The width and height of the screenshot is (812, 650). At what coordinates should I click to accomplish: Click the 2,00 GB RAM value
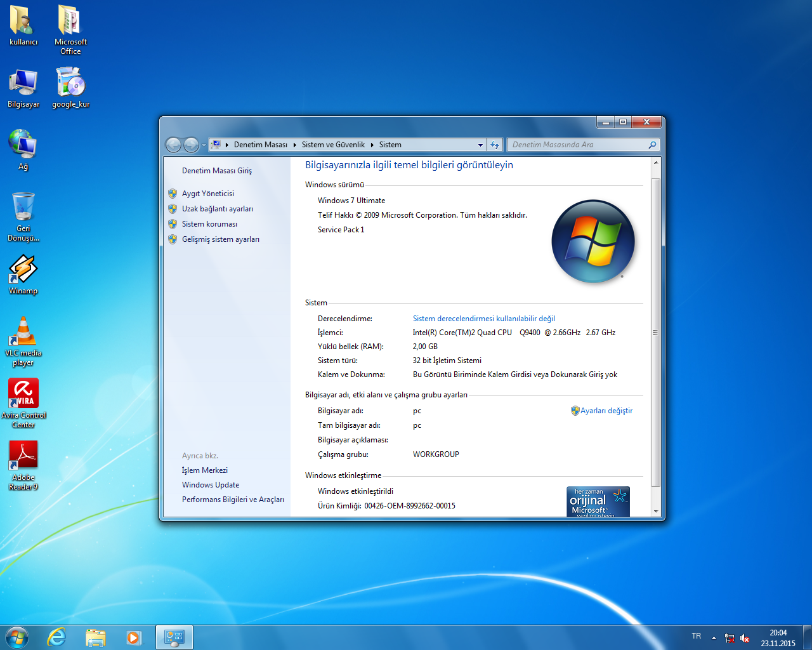point(425,347)
